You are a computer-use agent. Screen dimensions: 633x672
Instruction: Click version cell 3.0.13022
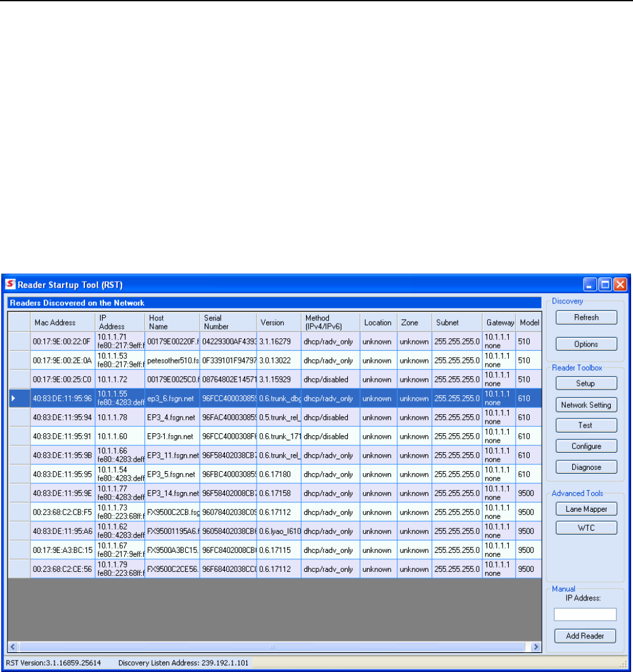(x=279, y=360)
